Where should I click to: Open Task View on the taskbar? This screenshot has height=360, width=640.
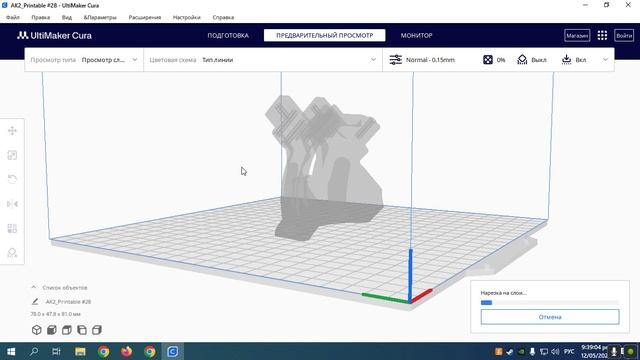coord(57,351)
